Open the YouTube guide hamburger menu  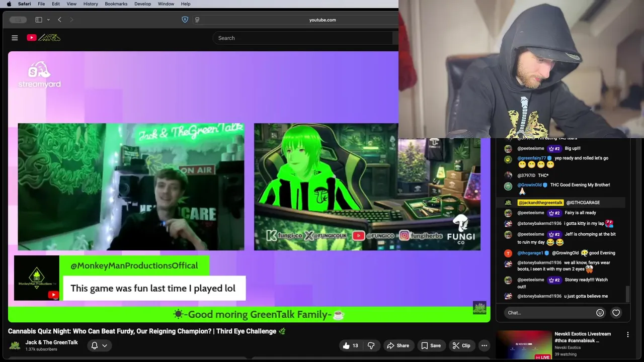[15, 38]
